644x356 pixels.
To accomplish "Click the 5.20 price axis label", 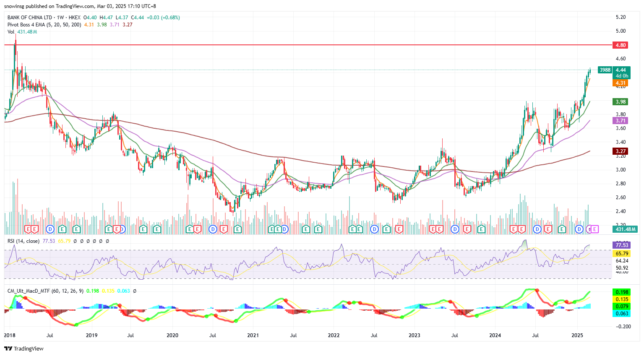I will coord(621,17).
